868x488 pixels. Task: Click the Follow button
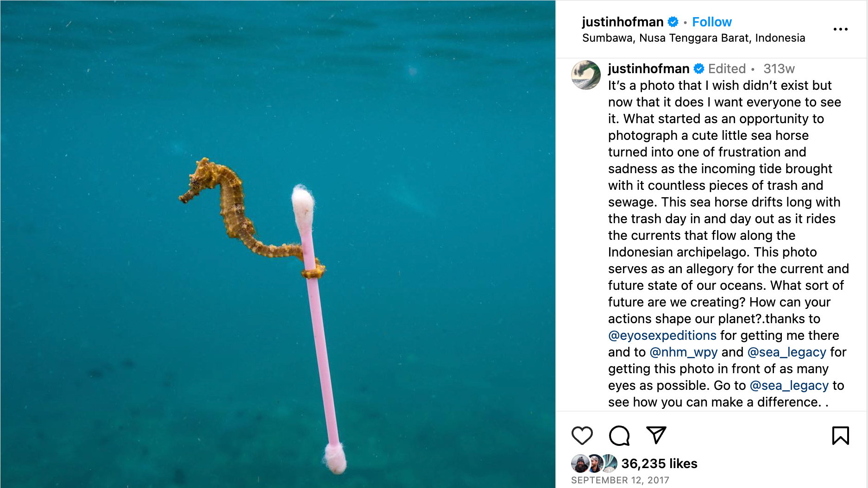pyautogui.click(x=711, y=22)
